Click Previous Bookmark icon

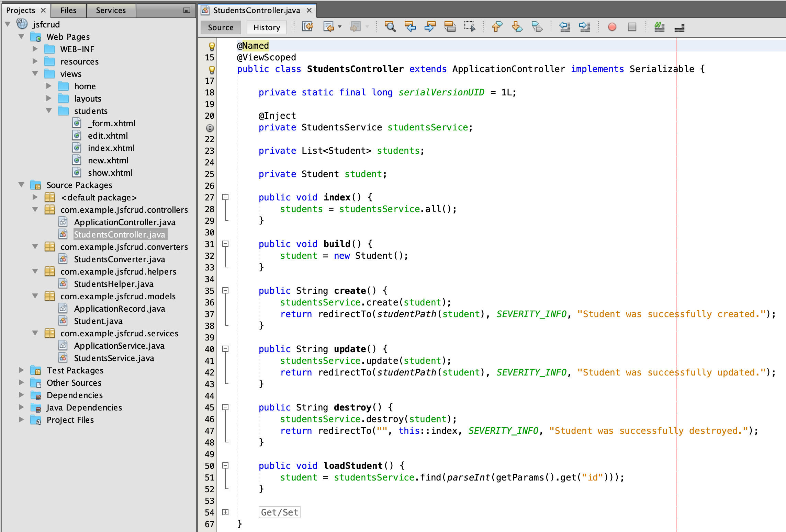tap(497, 27)
